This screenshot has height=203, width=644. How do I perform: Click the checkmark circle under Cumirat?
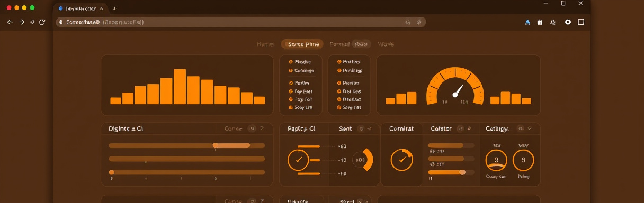[x=401, y=160]
